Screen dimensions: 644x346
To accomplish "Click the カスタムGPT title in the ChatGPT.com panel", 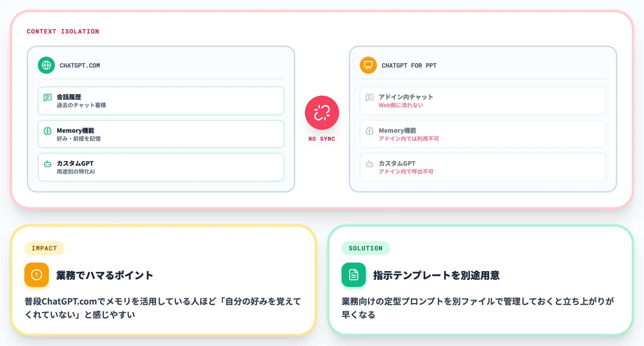I will pos(75,164).
